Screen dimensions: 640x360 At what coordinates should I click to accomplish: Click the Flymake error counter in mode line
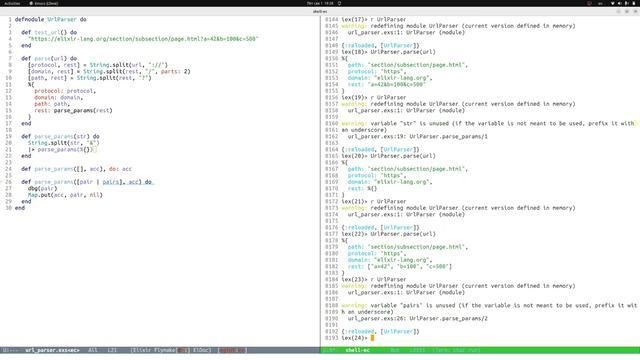point(183,350)
